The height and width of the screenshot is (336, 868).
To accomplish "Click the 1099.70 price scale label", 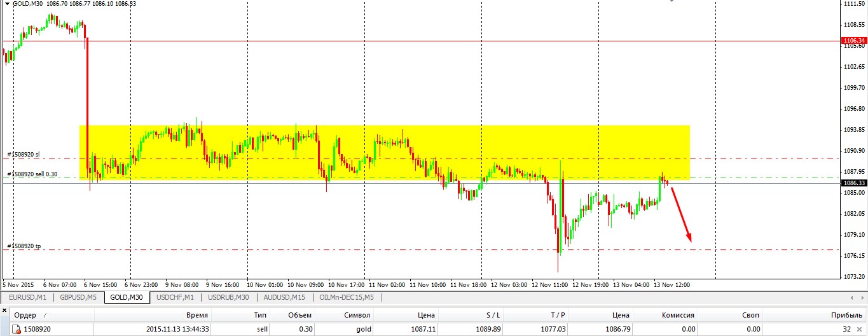I will (854, 87).
